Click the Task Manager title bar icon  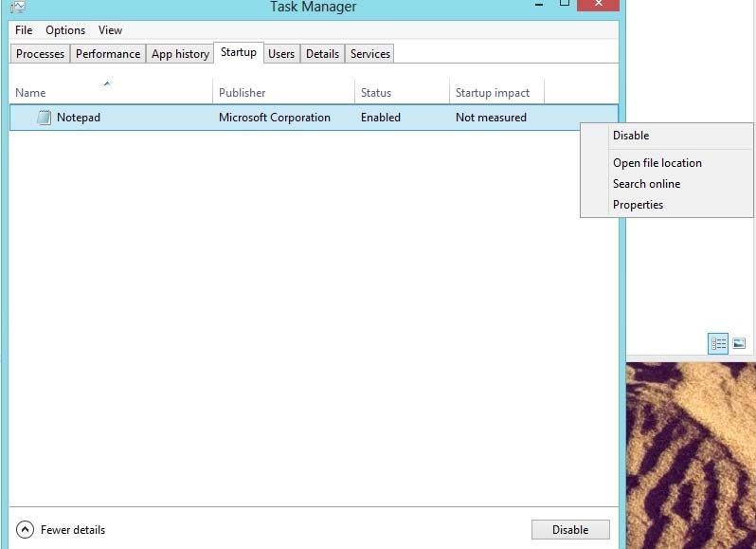[18, 7]
